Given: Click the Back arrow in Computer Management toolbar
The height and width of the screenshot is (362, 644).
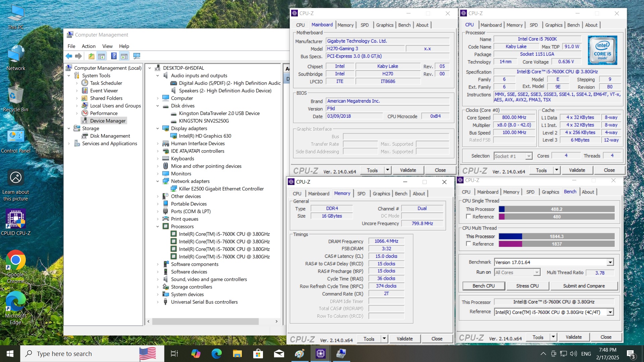Looking at the screenshot, I should tap(69, 56).
